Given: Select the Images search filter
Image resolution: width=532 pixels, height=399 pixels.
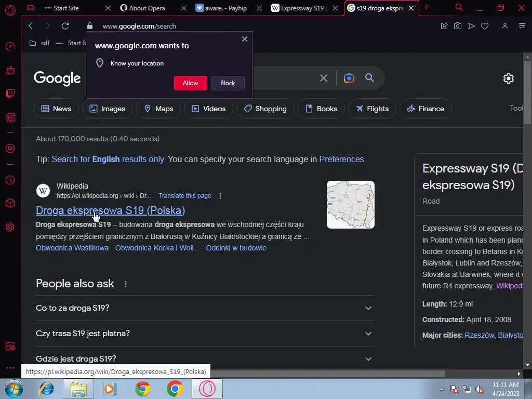Looking at the screenshot, I should point(107,109).
